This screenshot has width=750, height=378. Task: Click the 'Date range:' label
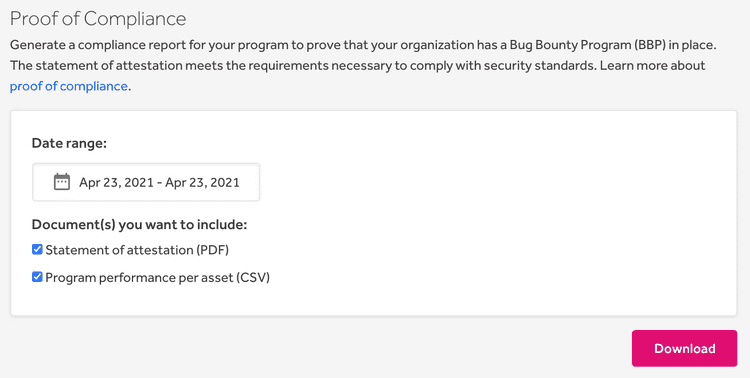(x=69, y=143)
